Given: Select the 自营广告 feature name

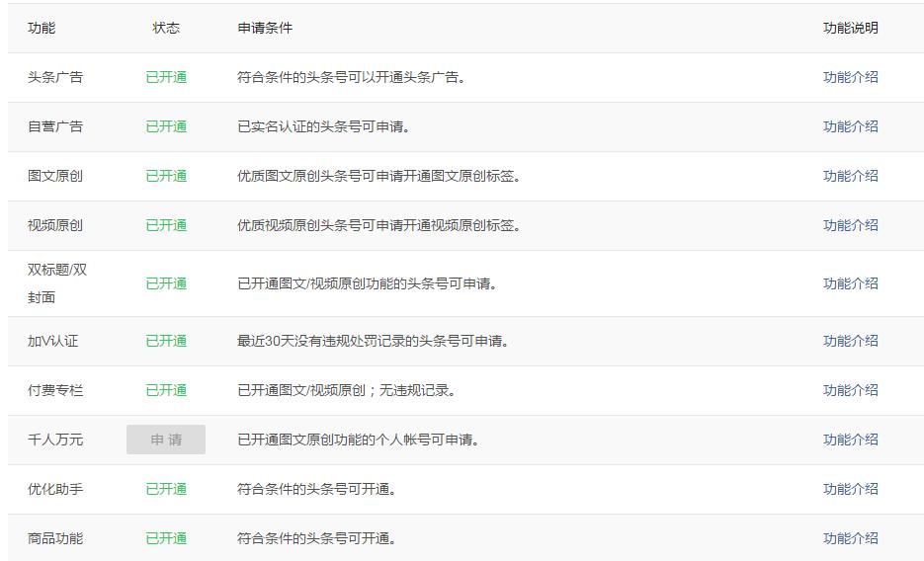Looking at the screenshot, I should (55, 126).
